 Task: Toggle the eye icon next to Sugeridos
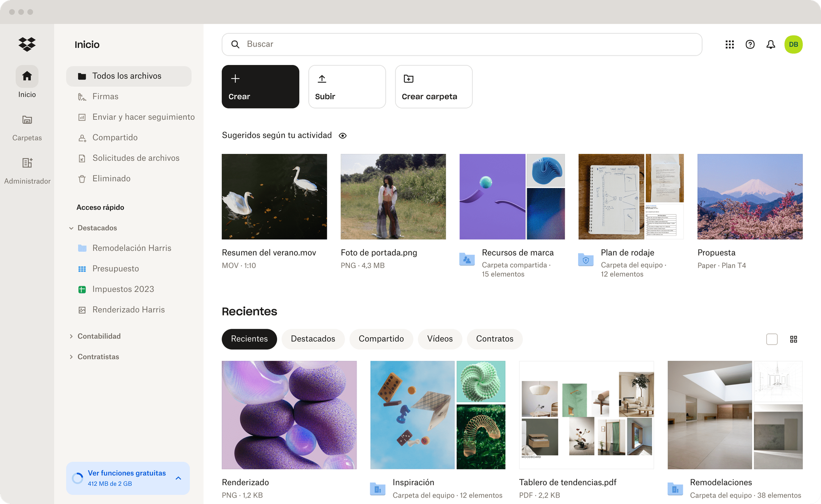343,135
